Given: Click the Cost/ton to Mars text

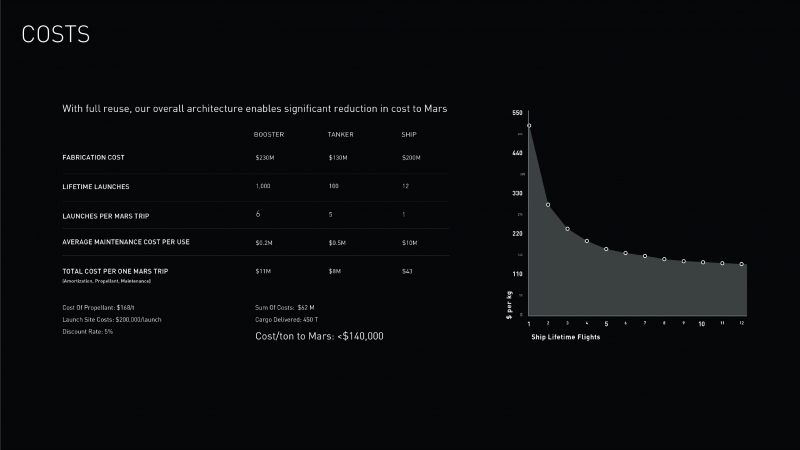Looking at the screenshot, I should pos(319,336).
